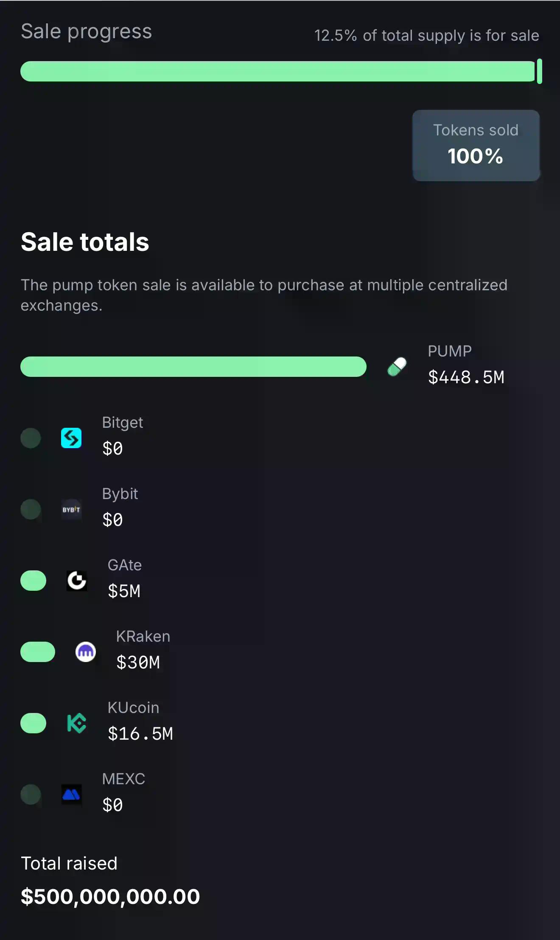This screenshot has width=560, height=940.
Task: Toggle the Bitget sale switch
Action: [x=31, y=438]
